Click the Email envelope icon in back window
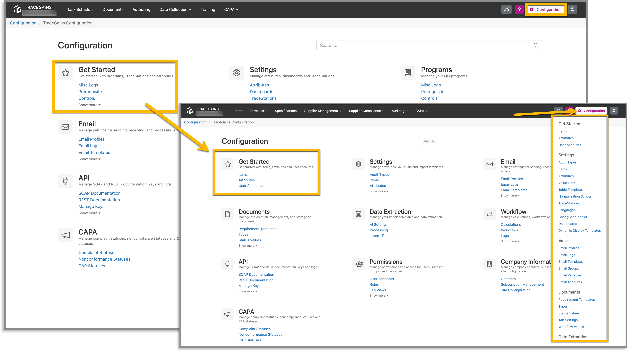 [x=65, y=127]
